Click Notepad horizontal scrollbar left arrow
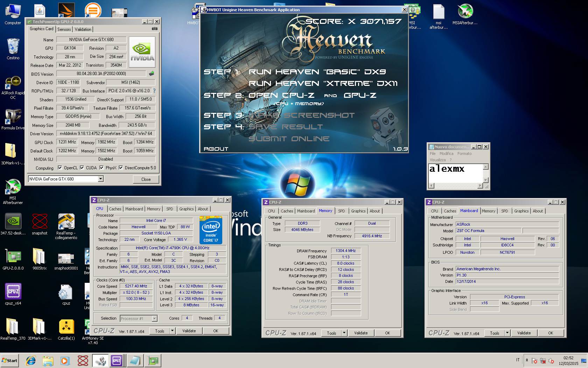Screen dimensions: 588x368 432,185
